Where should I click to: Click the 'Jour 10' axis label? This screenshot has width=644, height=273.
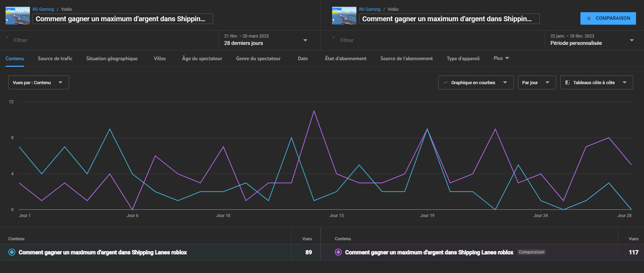pyautogui.click(x=223, y=216)
